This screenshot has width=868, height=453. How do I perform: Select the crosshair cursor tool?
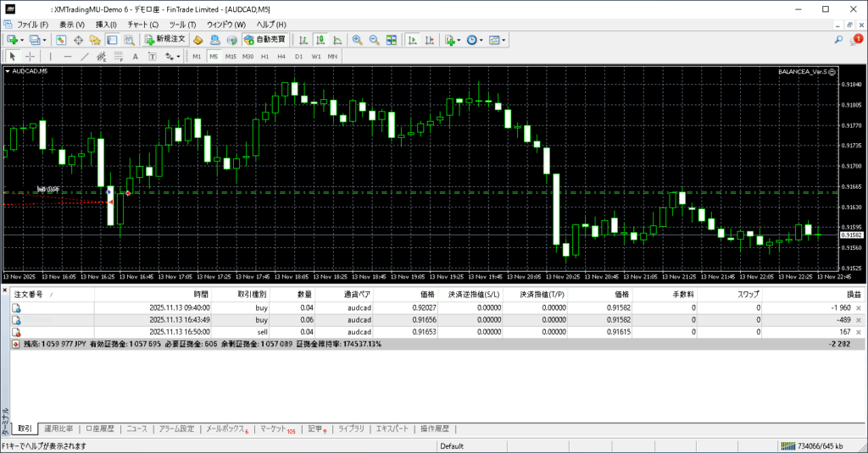tap(31, 57)
